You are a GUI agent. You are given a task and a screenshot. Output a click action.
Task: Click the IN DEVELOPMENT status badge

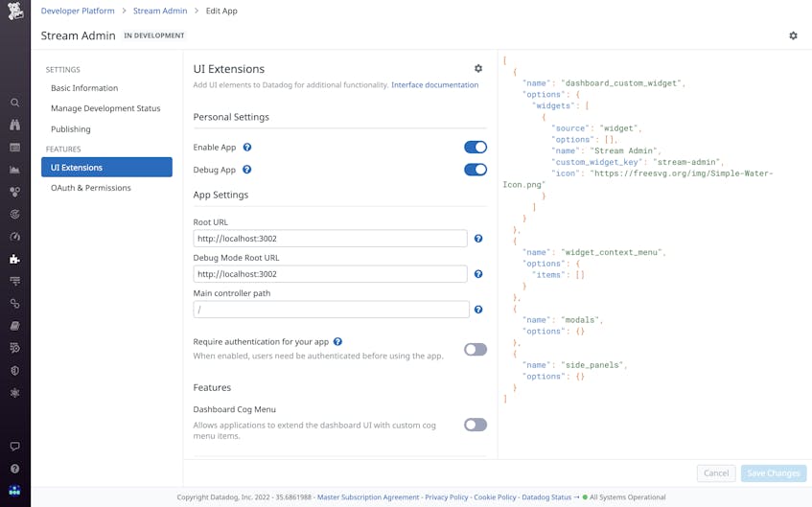153,35
